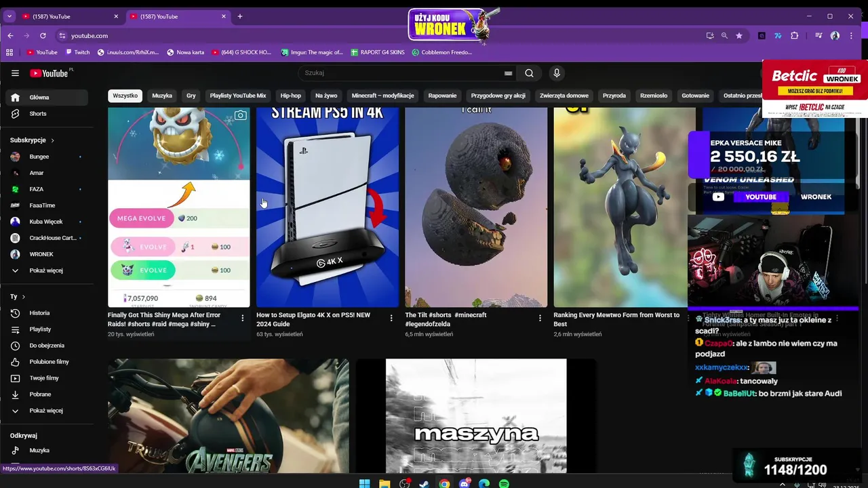Select Playlisty YouTube Mix chip
The image size is (868, 488).
(x=238, y=96)
